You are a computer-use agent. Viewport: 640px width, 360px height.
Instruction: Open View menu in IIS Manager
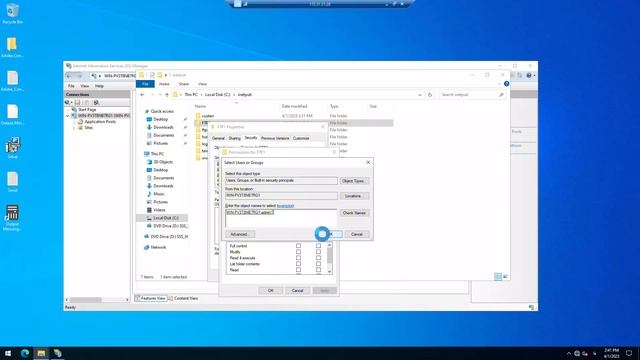click(x=84, y=86)
